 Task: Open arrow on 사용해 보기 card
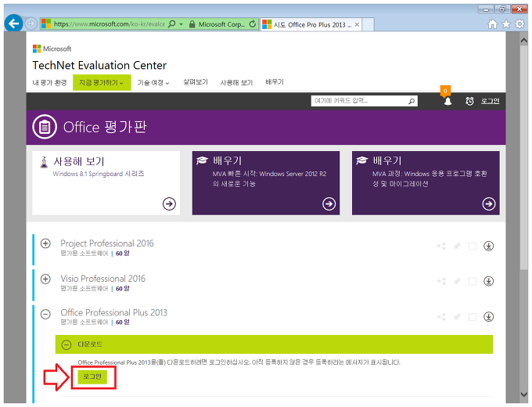(169, 203)
